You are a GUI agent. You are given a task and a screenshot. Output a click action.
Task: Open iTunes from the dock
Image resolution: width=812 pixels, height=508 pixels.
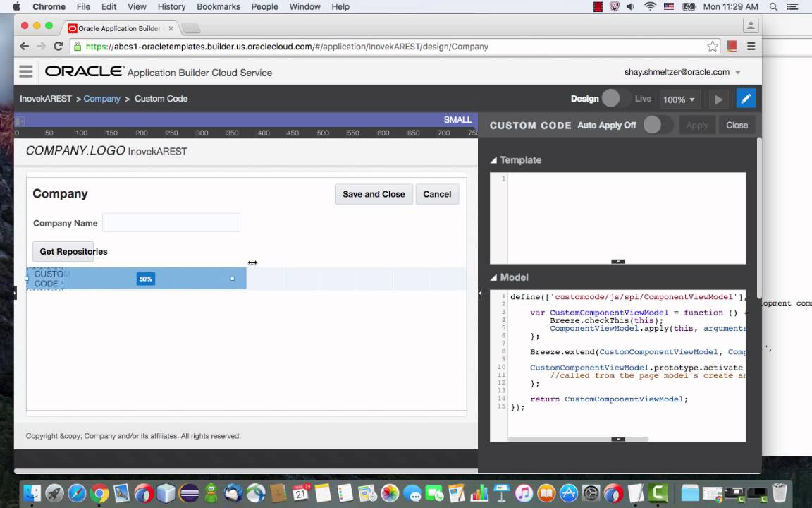click(x=524, y=493)
